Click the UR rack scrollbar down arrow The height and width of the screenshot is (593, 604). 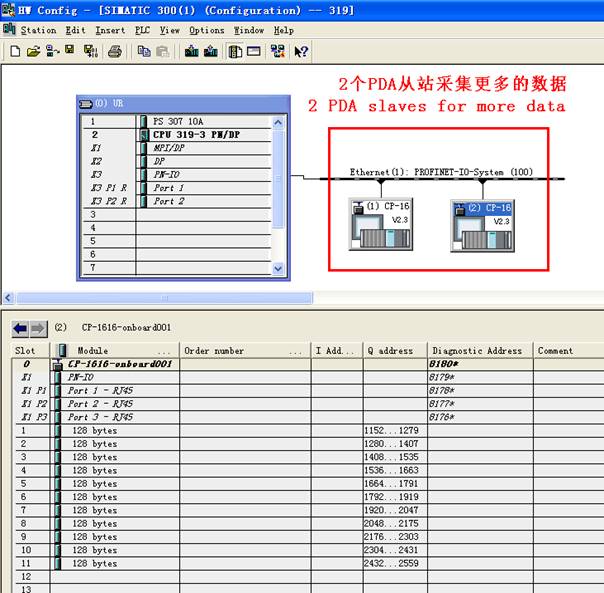tap(278, 269)
